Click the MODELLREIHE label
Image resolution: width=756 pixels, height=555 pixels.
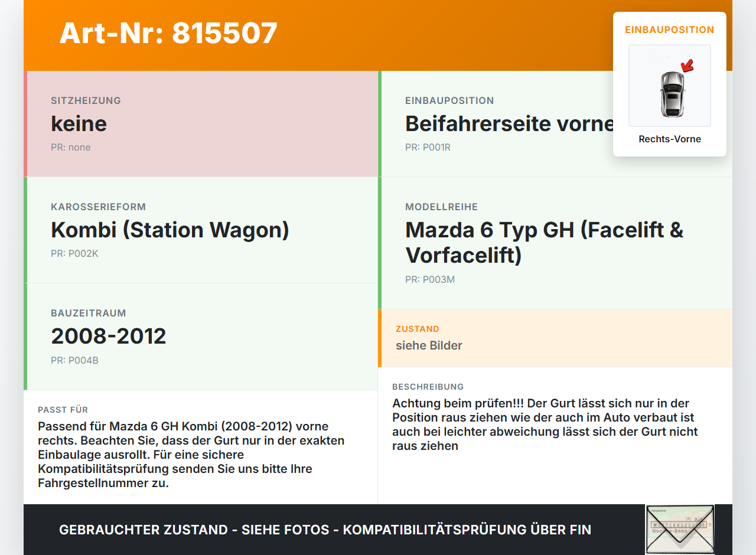pyautogui.click(x=441, y=207)
